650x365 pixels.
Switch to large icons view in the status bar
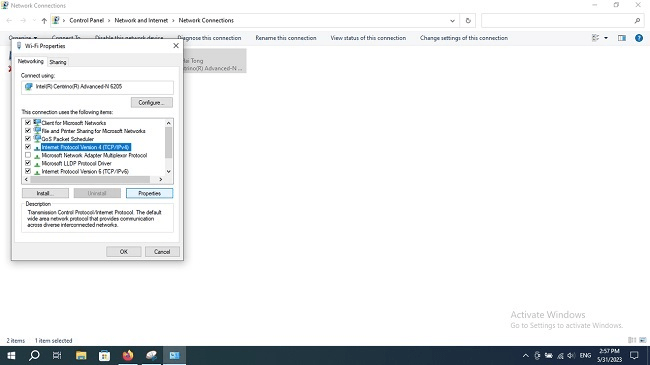(643, 340)
